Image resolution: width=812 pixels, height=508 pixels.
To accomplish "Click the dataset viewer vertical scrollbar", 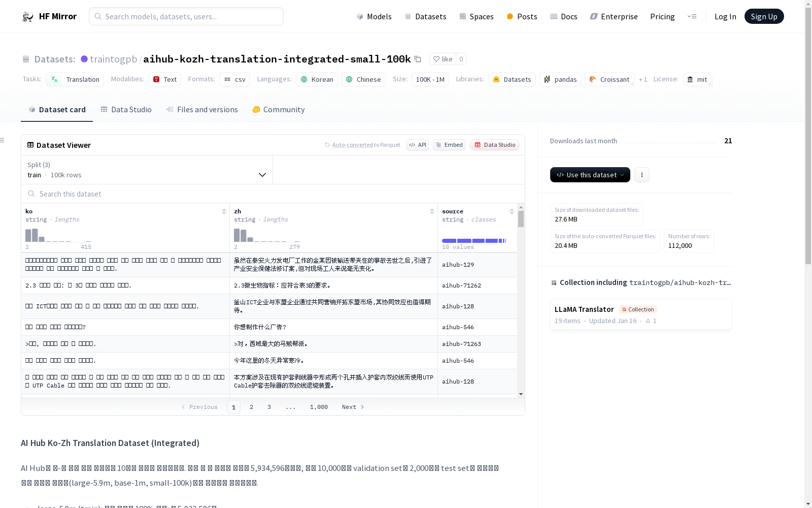I will tap(521, 219).
